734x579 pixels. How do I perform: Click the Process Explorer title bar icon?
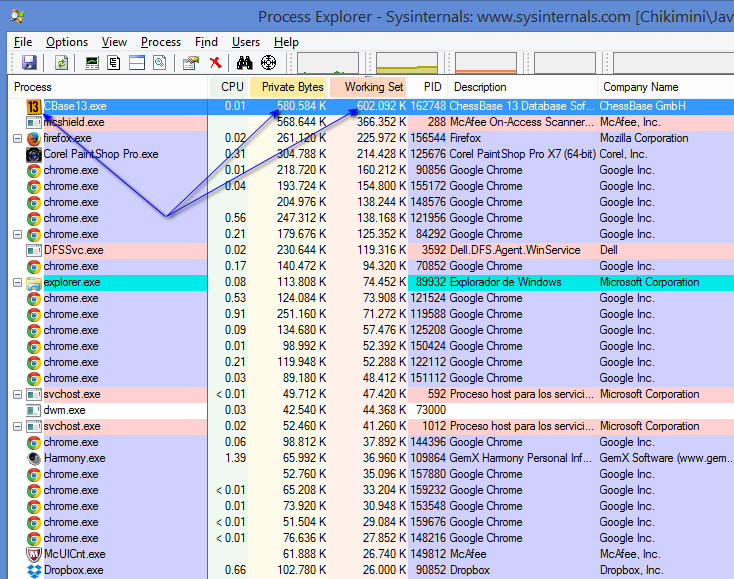point(17,16)
